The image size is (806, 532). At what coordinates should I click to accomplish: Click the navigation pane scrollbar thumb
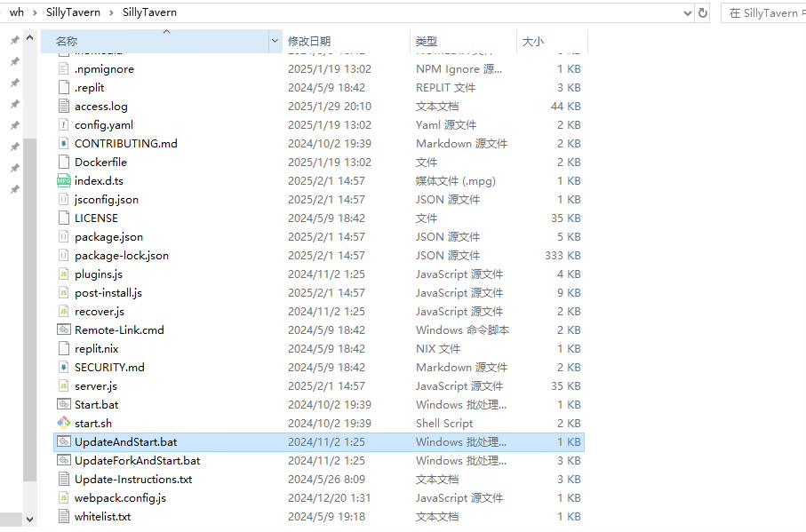coord(30,310)
